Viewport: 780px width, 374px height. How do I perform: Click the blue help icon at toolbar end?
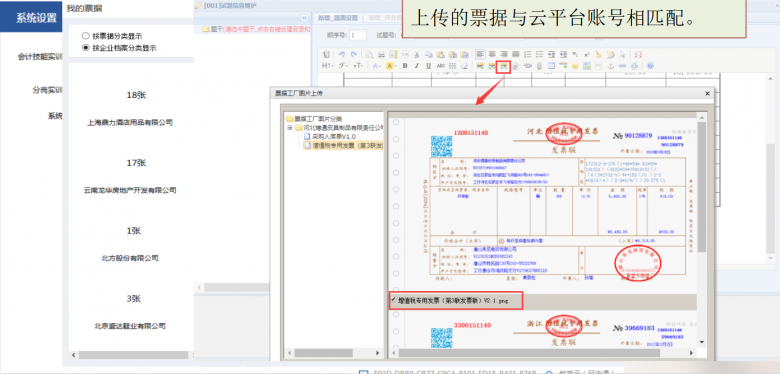650,66
